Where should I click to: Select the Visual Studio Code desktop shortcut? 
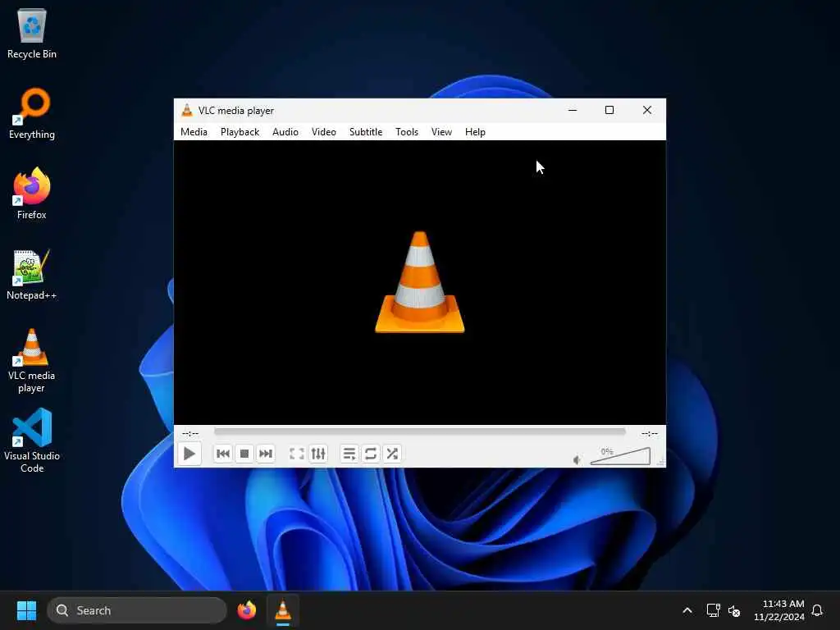(x=32, y=441)
